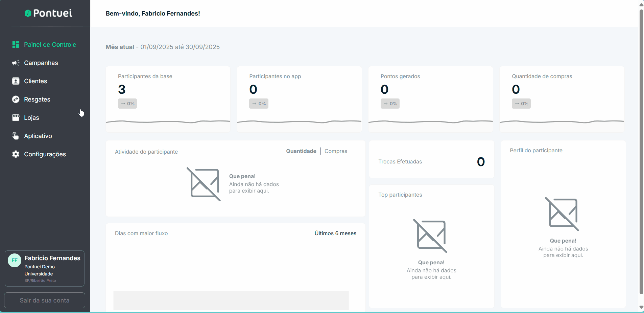This screenshot has height=313, width=644.
Task: Click the Painel de Controle grid icon
Action: (16, 45)
